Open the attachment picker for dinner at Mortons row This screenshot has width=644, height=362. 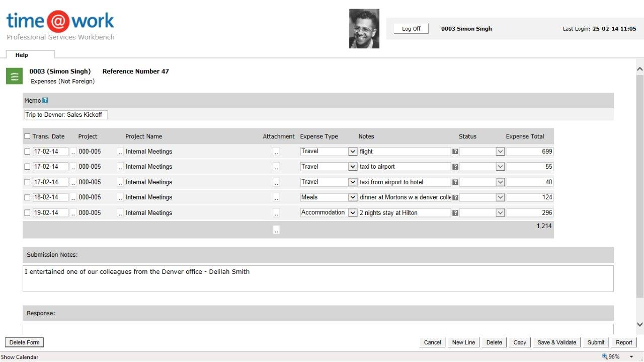(276, 197)
